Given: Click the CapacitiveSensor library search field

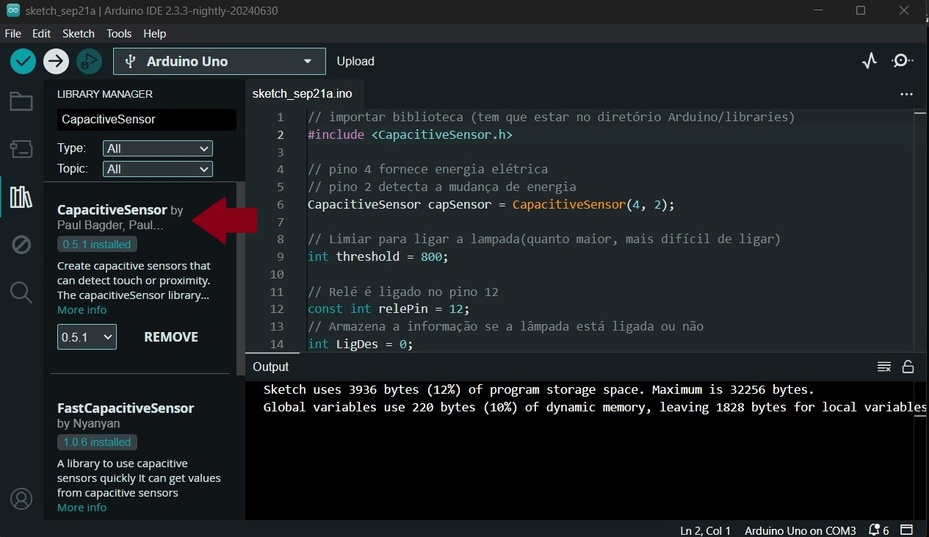Looking at the screenshot, I should coord(146,119).
